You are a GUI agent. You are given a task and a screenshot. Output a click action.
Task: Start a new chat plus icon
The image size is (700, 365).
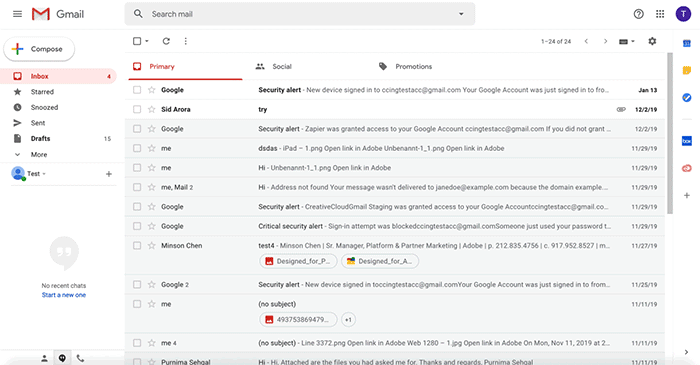(108, 174)
